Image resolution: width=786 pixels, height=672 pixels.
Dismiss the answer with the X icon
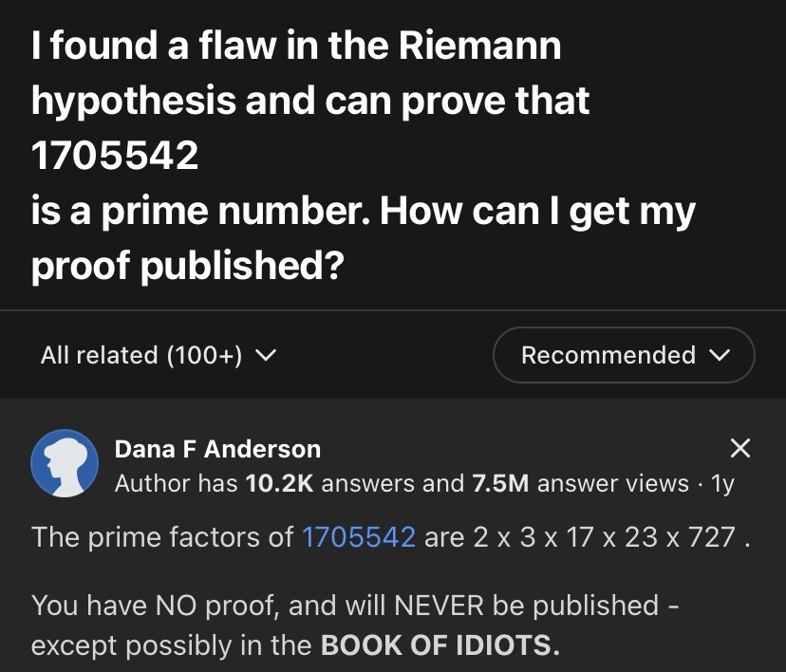(x=739, y=448)
